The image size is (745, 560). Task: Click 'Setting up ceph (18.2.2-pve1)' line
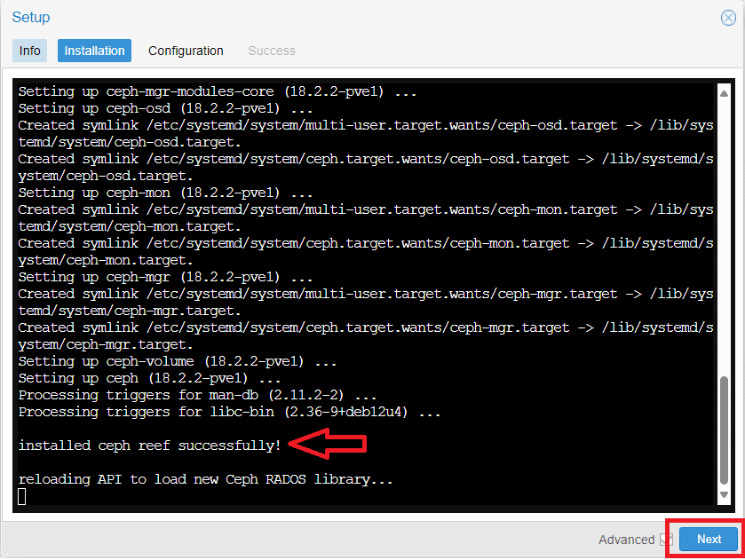[x=150, y=379]
